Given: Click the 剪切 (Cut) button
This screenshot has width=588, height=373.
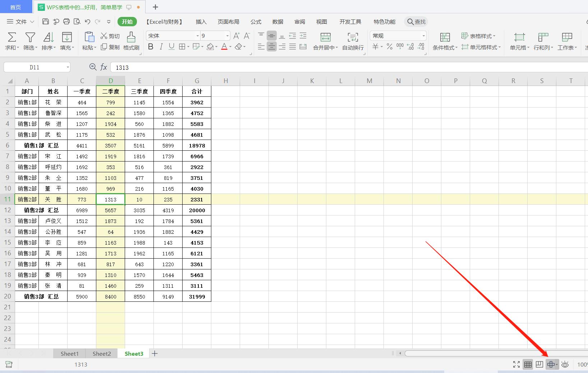Looking at the screenshot, I should (x=110, y=36).
